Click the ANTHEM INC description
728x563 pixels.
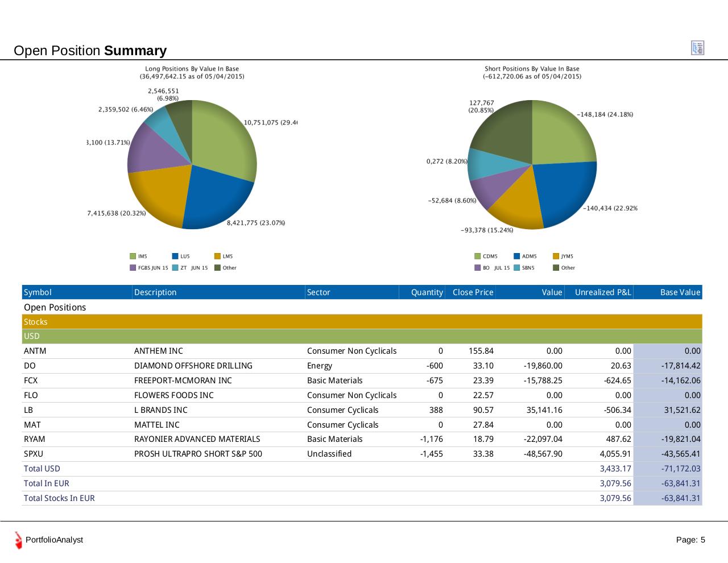pyautogui.click(x=159, y=351)
